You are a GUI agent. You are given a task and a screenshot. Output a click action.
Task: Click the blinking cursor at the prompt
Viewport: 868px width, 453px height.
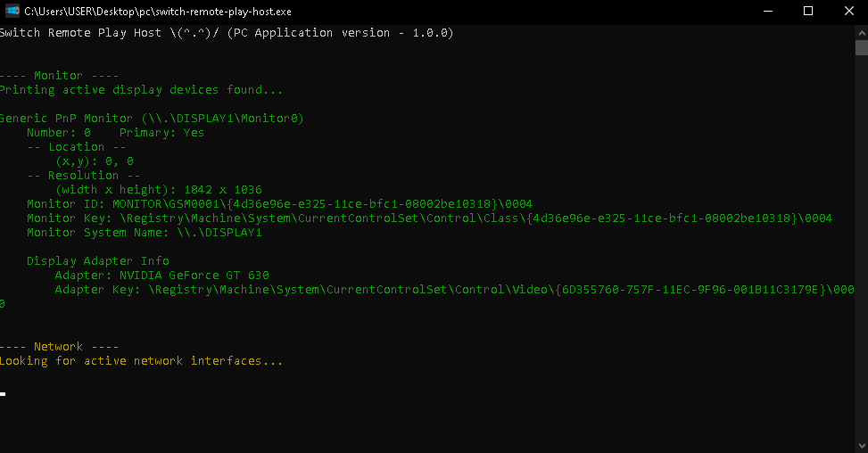(x=3, y=394)
